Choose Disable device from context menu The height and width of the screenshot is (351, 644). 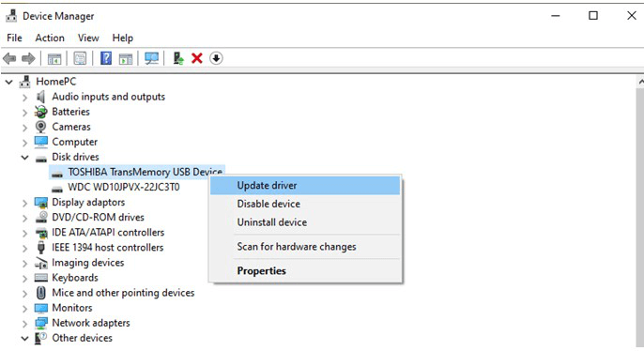(x=305, y=204)
